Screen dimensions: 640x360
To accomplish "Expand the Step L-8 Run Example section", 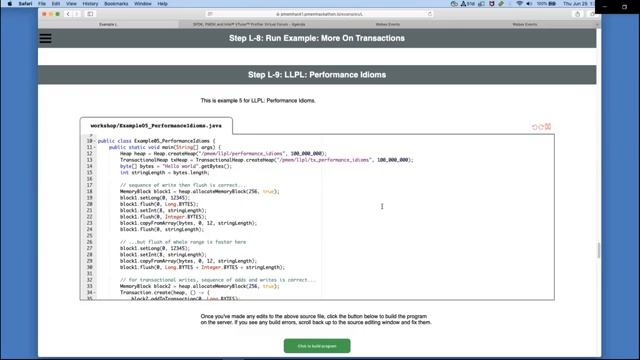I will coord(317,38).
